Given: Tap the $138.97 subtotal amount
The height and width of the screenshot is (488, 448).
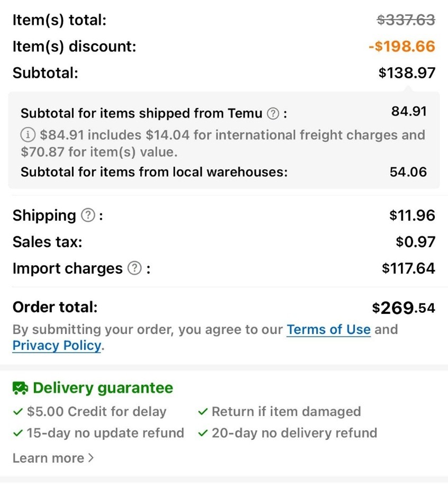Looking at the screenshot, I should coord(407,73).
